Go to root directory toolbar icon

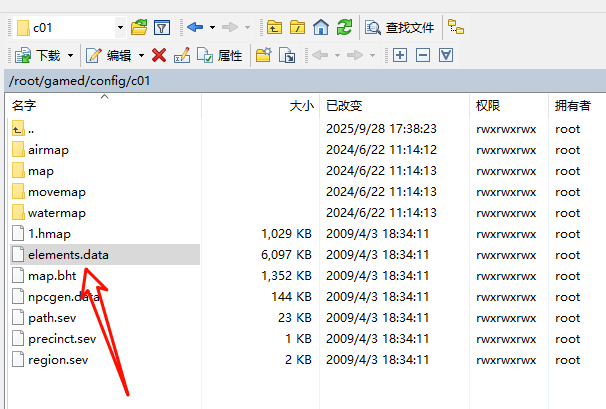[297, 27]
